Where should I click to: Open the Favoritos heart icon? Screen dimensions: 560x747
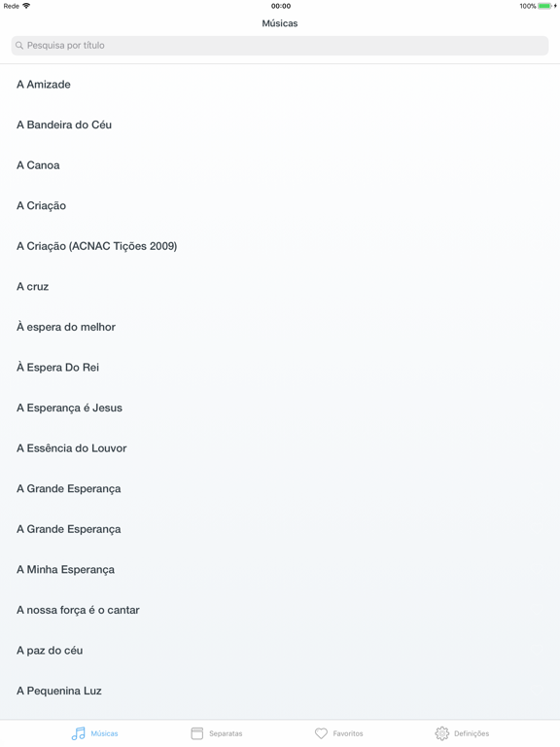[322, 733]
